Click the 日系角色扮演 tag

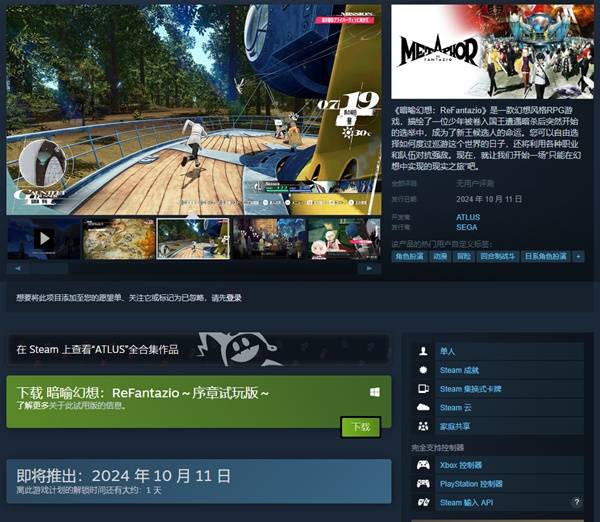tap(546, 256)
